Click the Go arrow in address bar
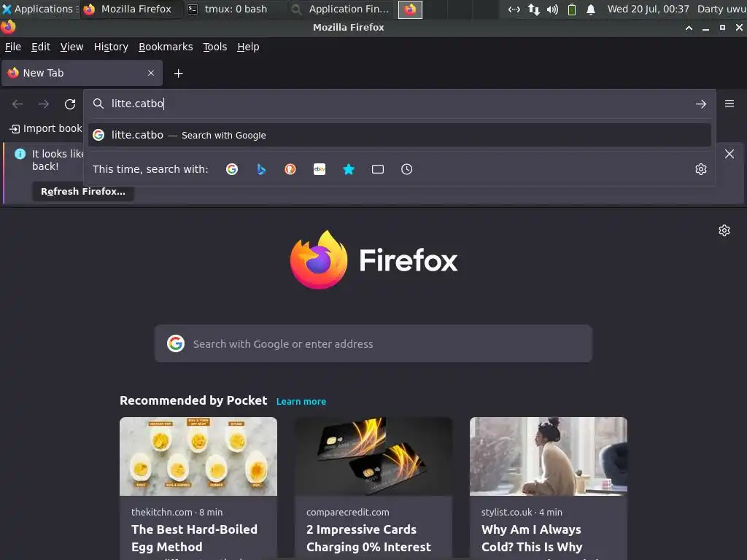This screenshot has width=747, height=560. [701, 104]
